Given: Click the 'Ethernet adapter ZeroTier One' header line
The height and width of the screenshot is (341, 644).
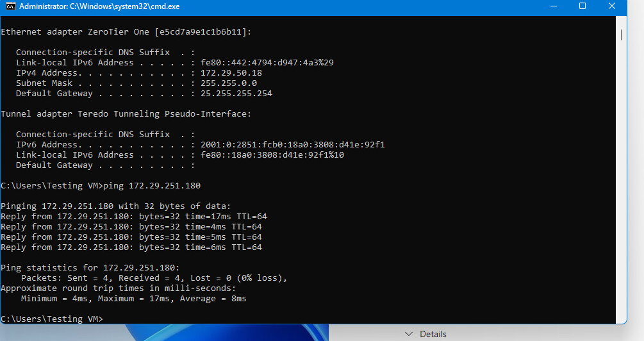Looking at the screenshot, I should click(126, 32).
